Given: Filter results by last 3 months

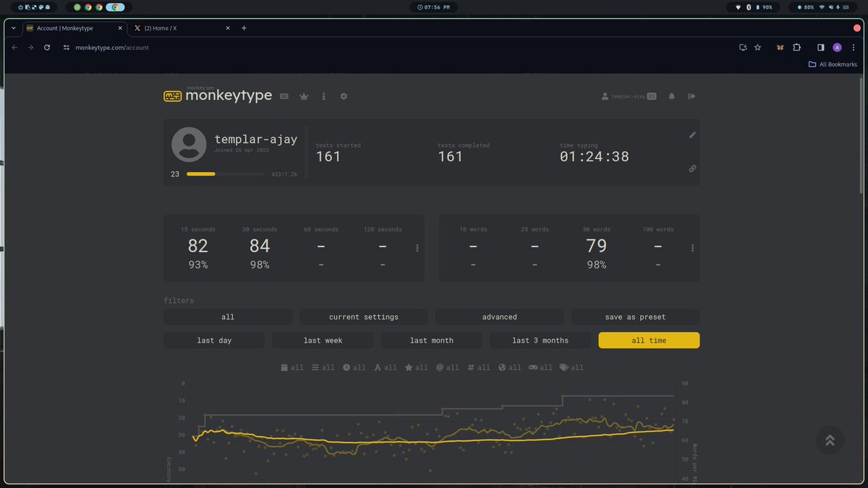Looking at the screenshot, I should click(540, 341).
